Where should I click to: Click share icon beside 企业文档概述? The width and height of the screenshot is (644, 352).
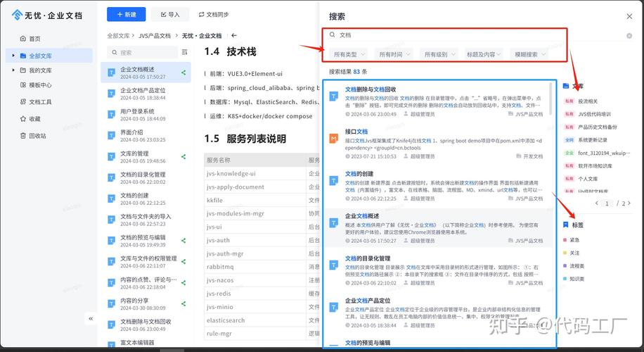tap(183, 72)
